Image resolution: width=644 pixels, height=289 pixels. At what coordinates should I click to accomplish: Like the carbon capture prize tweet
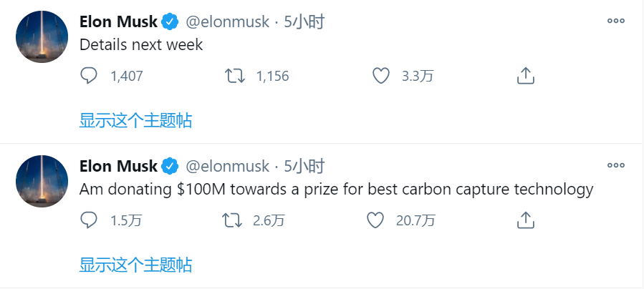click(x=375, y=220)
